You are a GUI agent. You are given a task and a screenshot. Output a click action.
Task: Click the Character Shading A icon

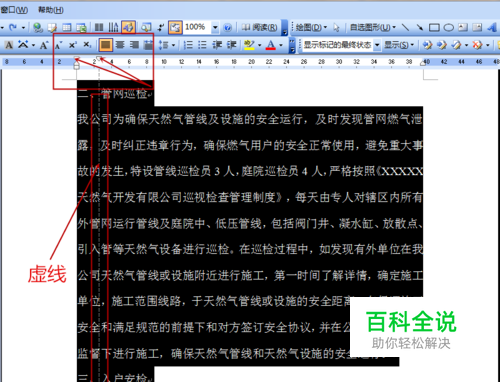pos(9,45)
